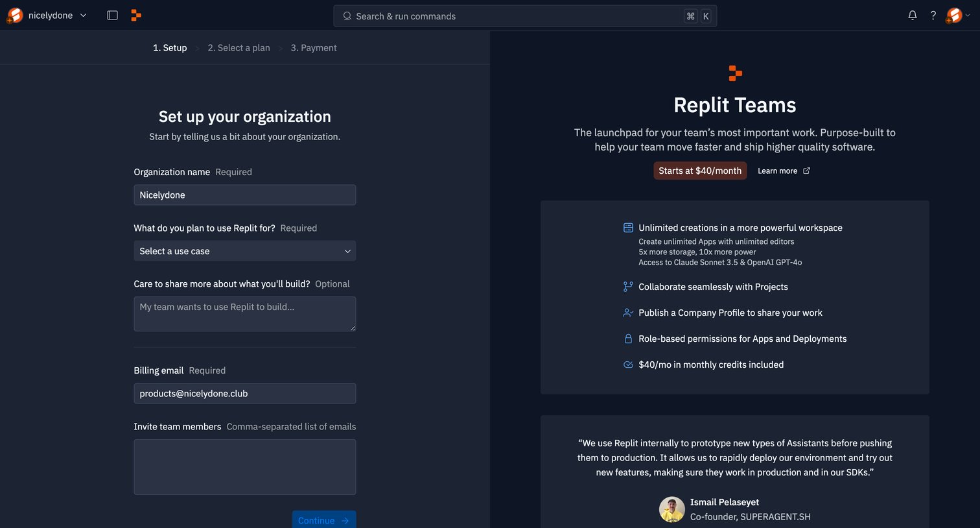The height and width of the screenshot is (528, 980).
Task: Go to the 3. Payment step
Action: click(314, 48)
